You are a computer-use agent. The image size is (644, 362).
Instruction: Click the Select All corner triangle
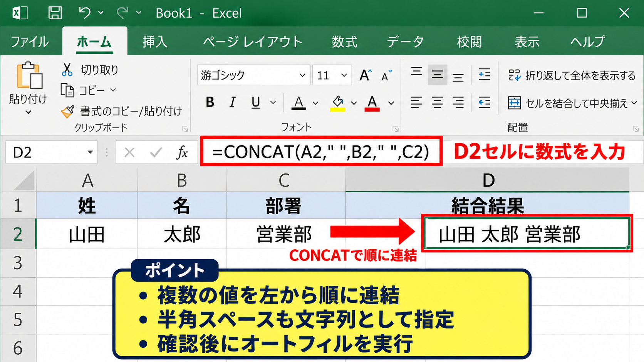[25, 180]
